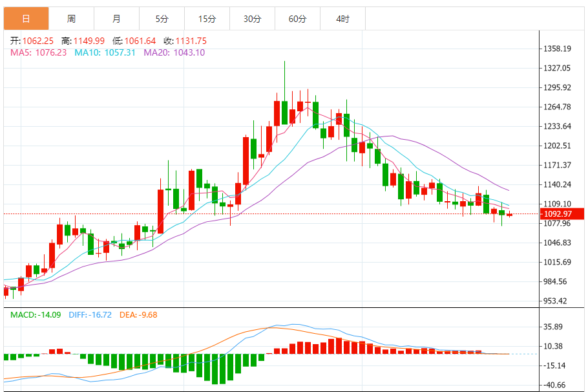The width and height of the screenshot is (588, 392).
Task: Switch to the 月 monthly tab
Action: (116, 18)
